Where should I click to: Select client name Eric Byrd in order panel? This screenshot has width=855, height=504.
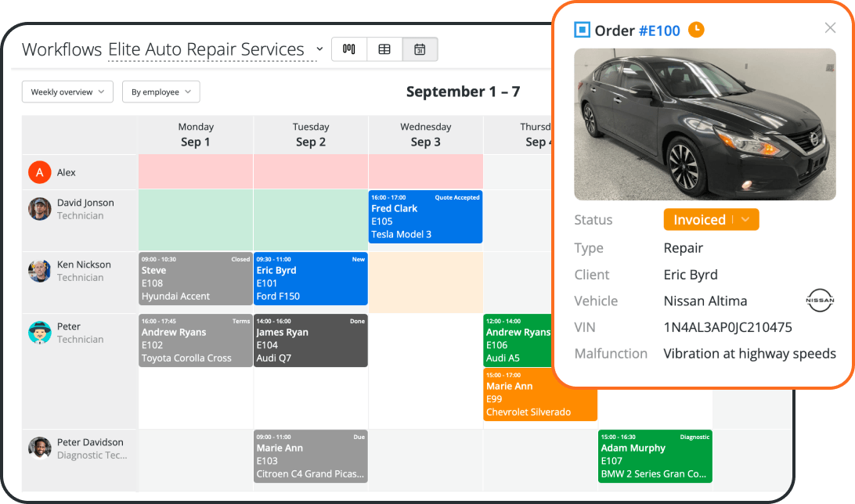tap(691, 275)
